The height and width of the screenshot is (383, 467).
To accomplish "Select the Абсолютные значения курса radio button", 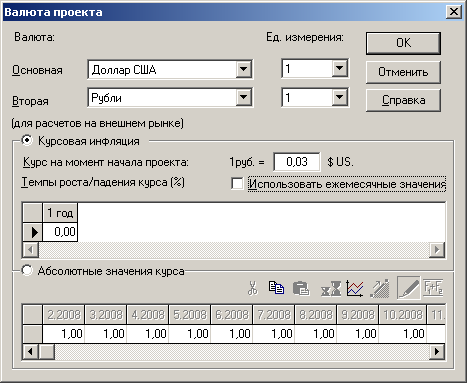I will (x=27, y=270).
